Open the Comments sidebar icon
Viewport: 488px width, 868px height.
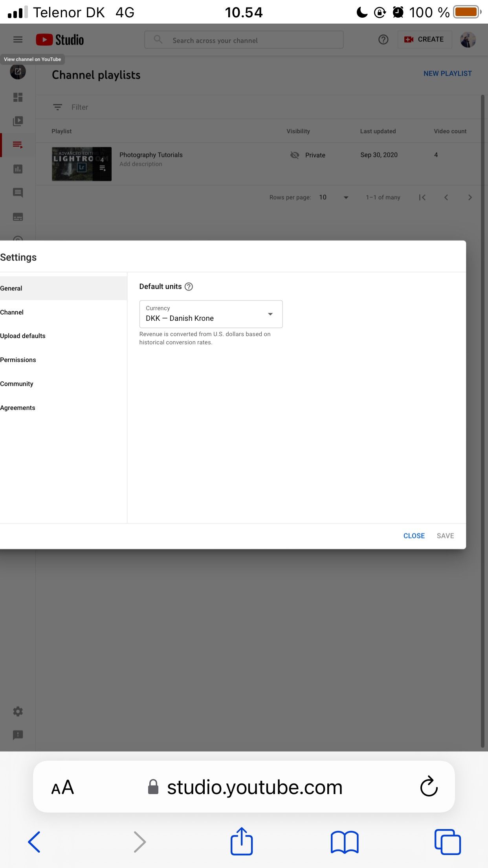point(18,193)
